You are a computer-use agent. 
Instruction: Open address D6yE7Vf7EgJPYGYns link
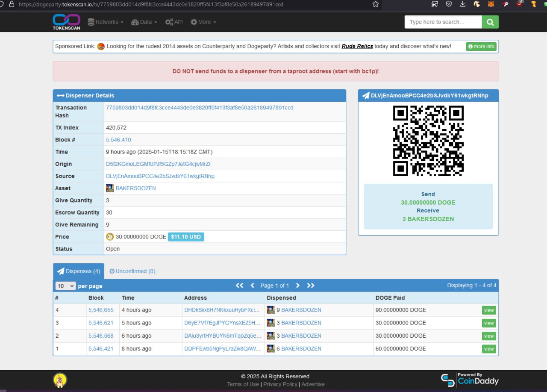coord(222,323)
